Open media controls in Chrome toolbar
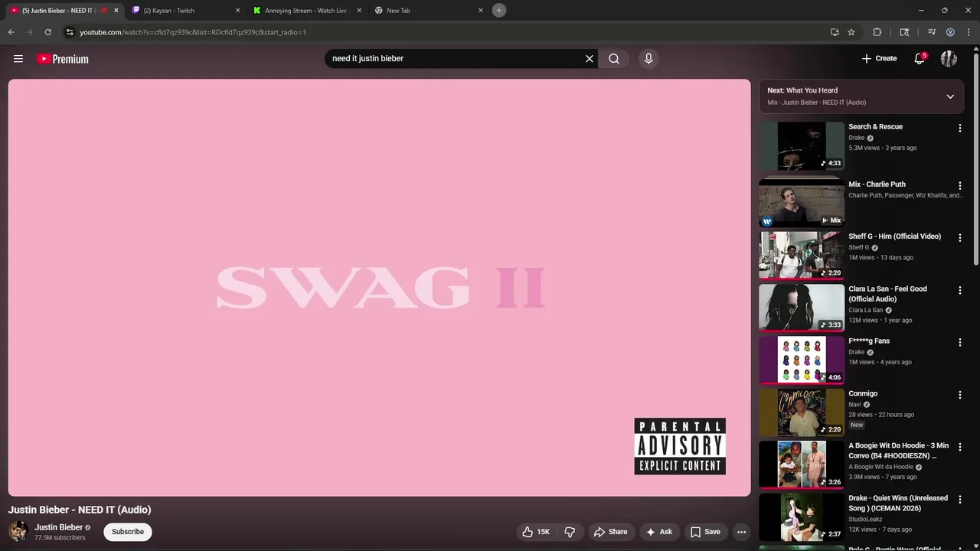980x551 pixels. pos(932,32)
